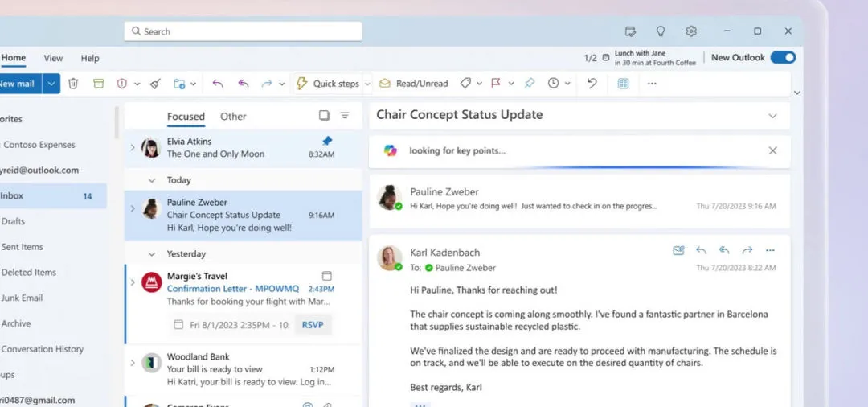Click the Copilot icon in summary bar
This screenshot has width=868, height=407.
point(391,150)
